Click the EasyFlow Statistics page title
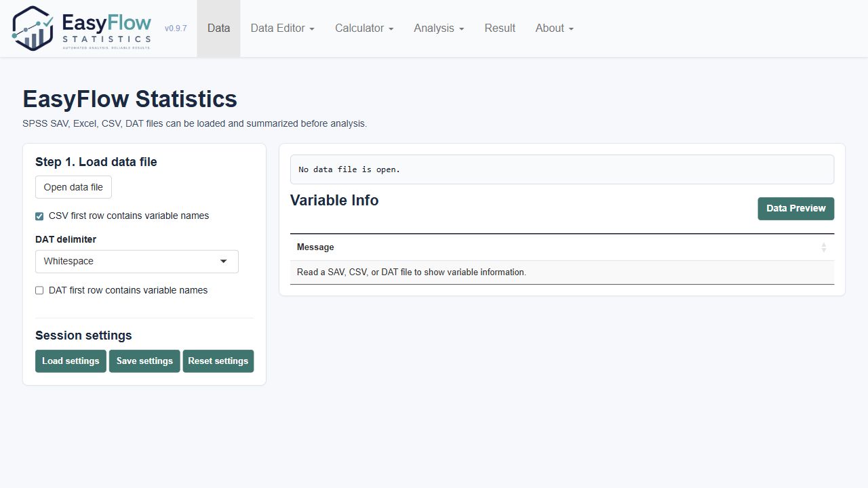 click(x=130, y=99)
